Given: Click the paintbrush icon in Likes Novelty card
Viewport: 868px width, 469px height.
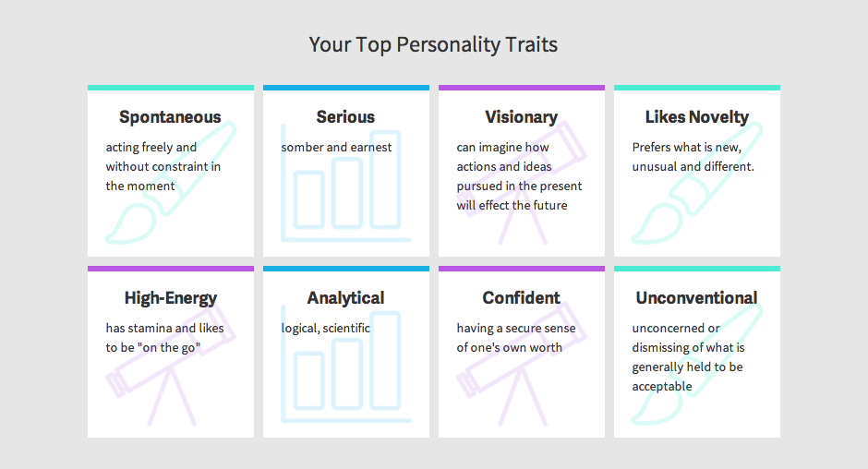Looking at the screenshot, I should pos(697,183).
